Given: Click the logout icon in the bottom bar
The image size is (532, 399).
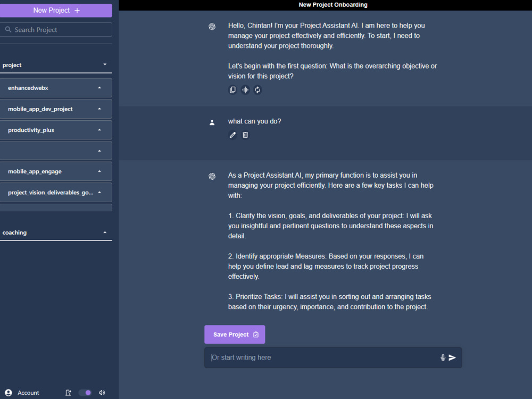Looking at the screenshot, I should click(68, 393).
